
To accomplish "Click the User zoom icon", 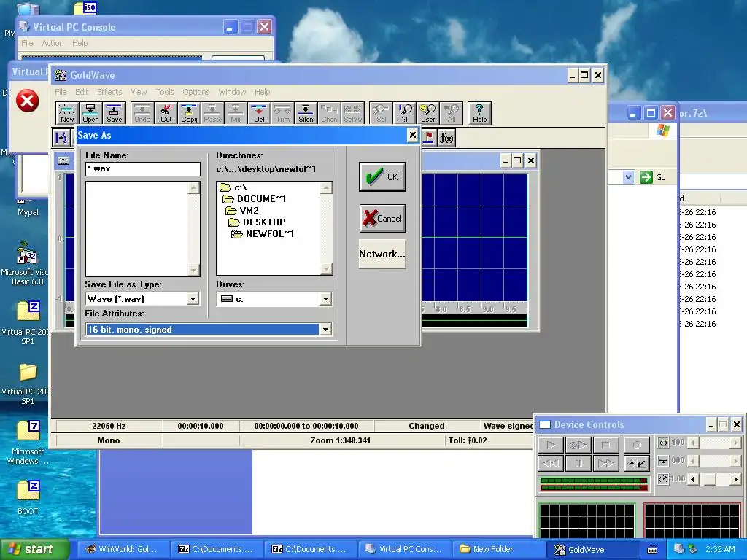I will click(x=427, y=113).
